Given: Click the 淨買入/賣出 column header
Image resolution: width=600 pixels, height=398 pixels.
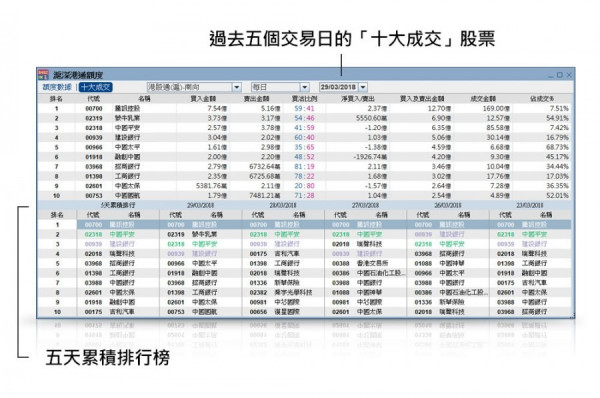Looking at the screenshot, I should [x=358, y=99].
